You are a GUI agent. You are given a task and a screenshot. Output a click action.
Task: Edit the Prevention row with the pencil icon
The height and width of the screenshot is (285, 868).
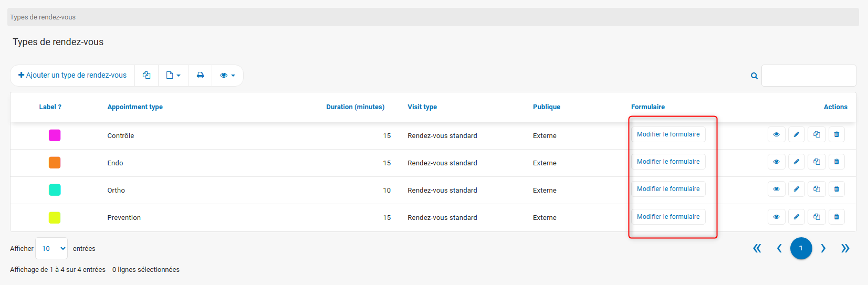(796, 217)
